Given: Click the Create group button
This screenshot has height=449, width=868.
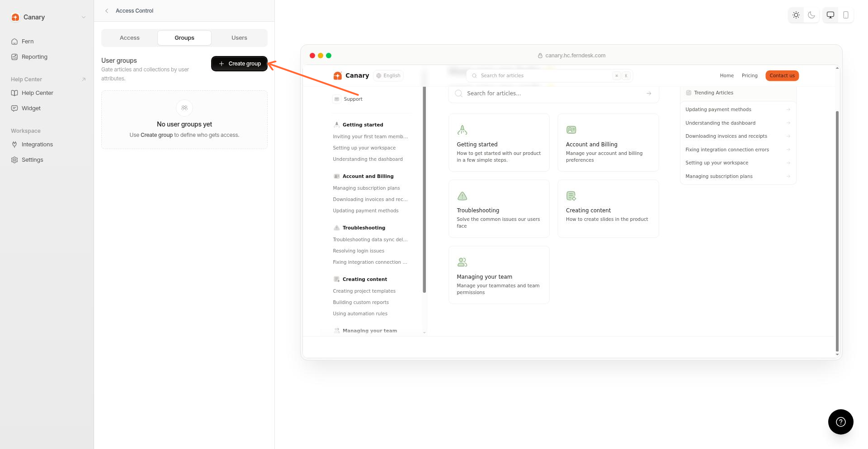Looking at the screenshot, I should 239,64.
